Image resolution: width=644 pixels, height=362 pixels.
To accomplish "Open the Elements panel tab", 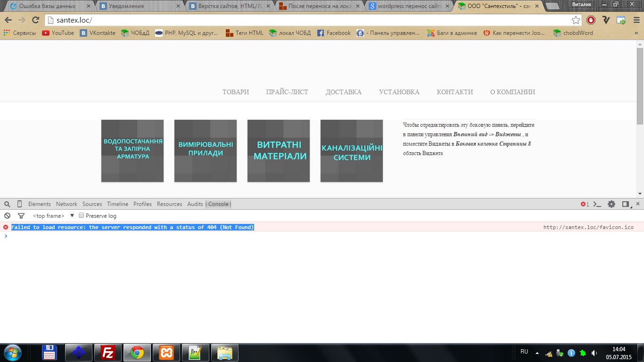I will [x=39, y=204].
